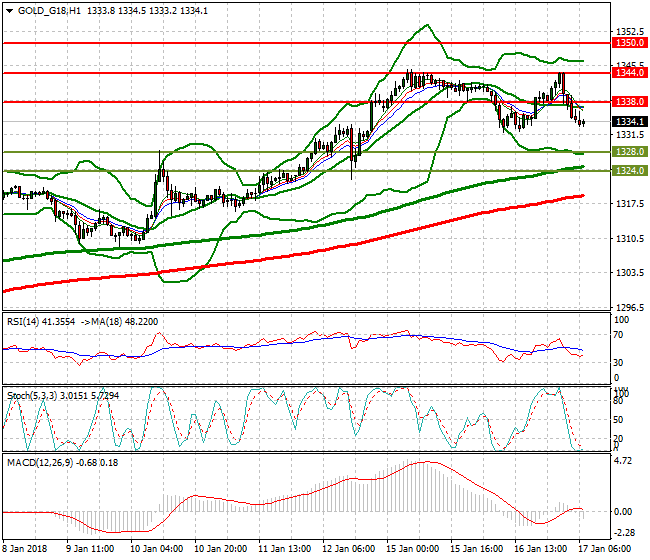Click the MACD(12,26,9) indicator label
This screenshot has height=560, width=650.
pyautogui.click(x=40, y=463)
